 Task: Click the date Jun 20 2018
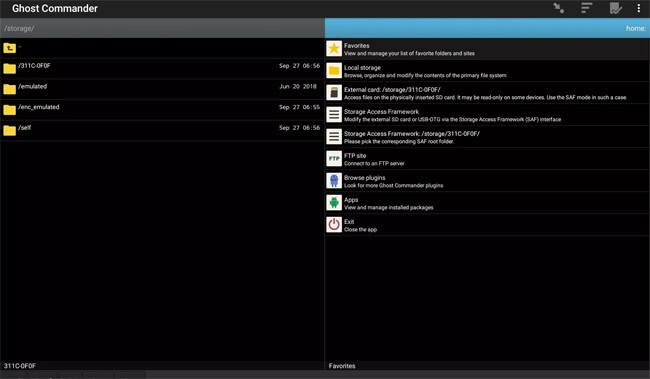point(298,86)
